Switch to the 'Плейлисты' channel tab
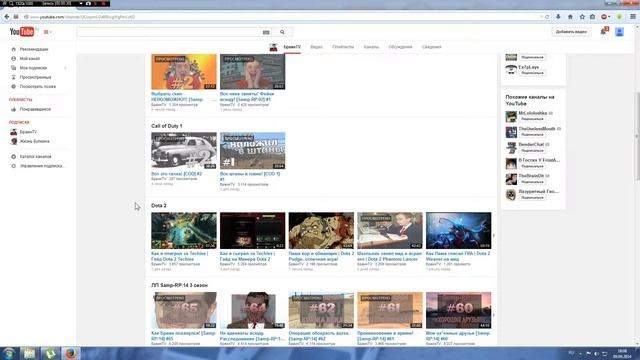 click(343, 47)
